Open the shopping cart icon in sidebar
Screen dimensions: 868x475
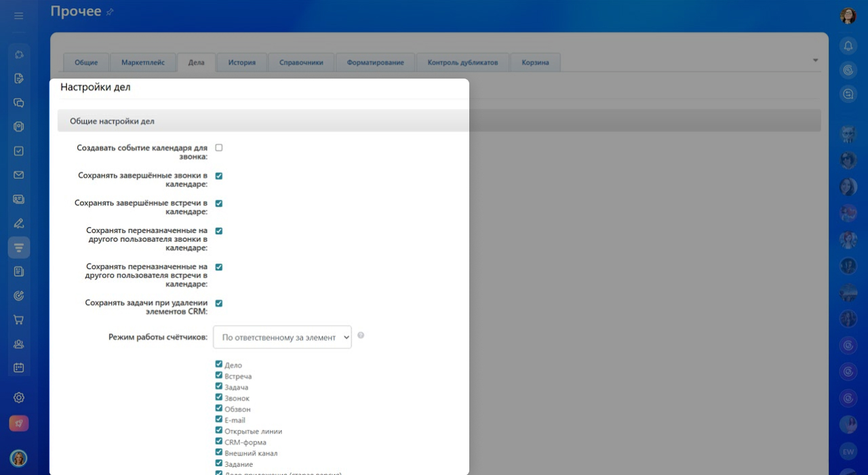tap(19, 320)
